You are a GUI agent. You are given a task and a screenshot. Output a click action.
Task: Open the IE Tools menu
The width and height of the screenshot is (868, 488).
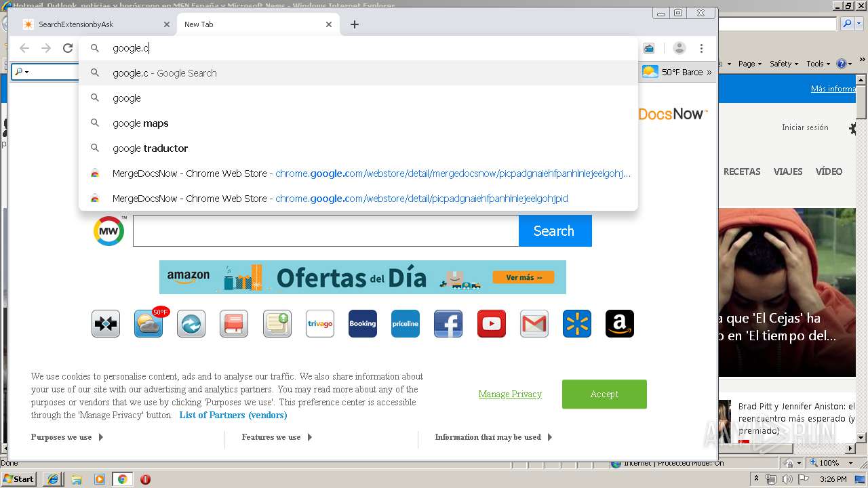tap(818, 64)
